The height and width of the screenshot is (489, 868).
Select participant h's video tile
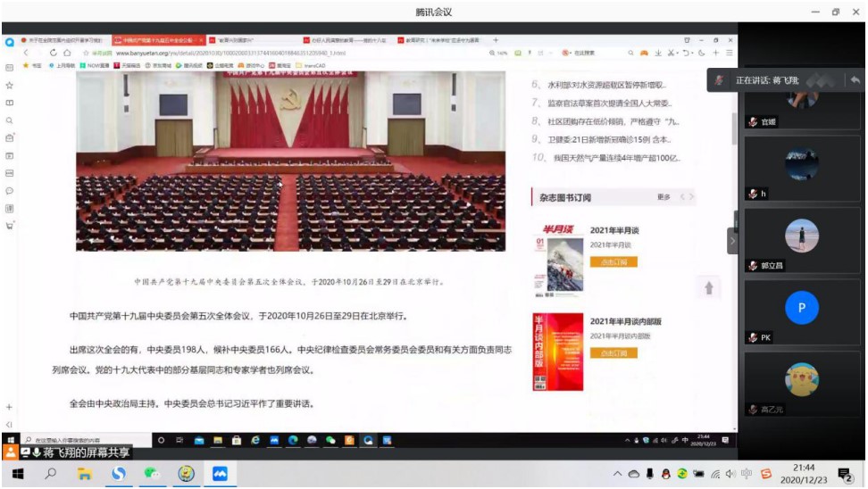pos(802,169)
